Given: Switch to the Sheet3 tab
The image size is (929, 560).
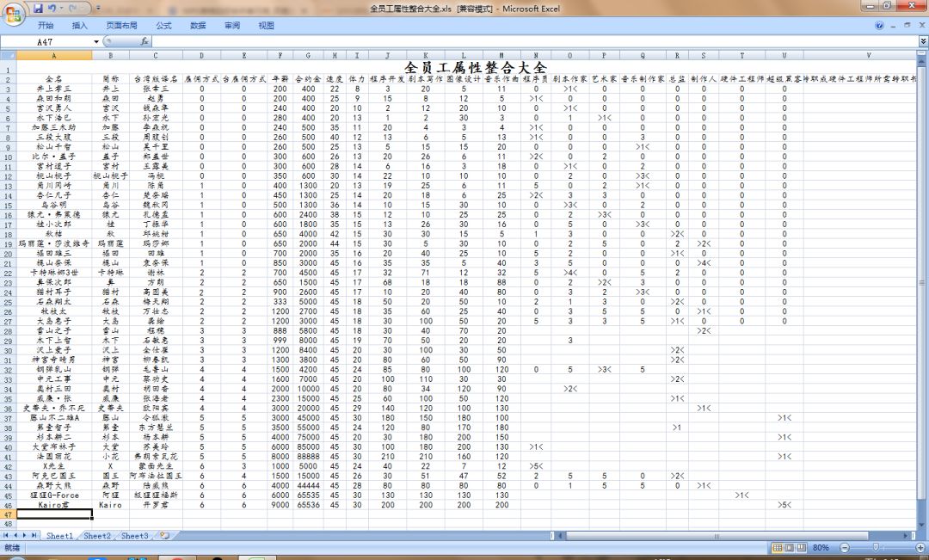Looking at the screenshot, I should [x=134, y=536].
